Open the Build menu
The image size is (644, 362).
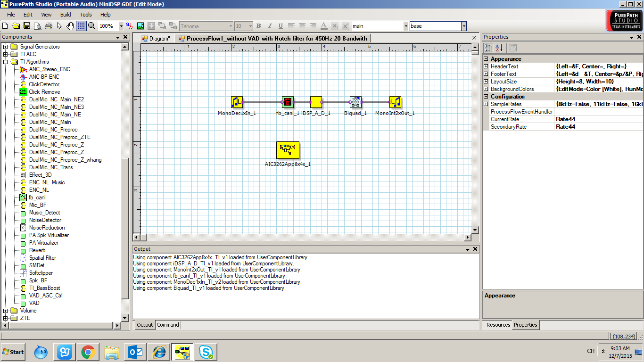tap(66, 15)
